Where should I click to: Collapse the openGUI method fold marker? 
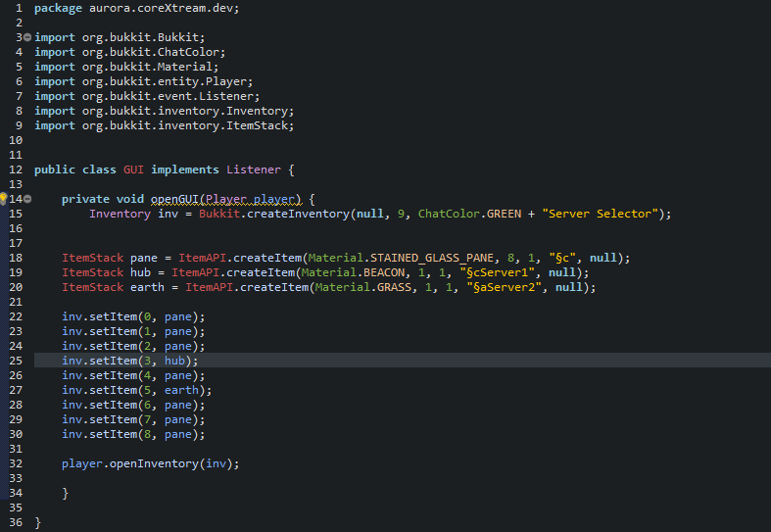(x=27, y=199)
